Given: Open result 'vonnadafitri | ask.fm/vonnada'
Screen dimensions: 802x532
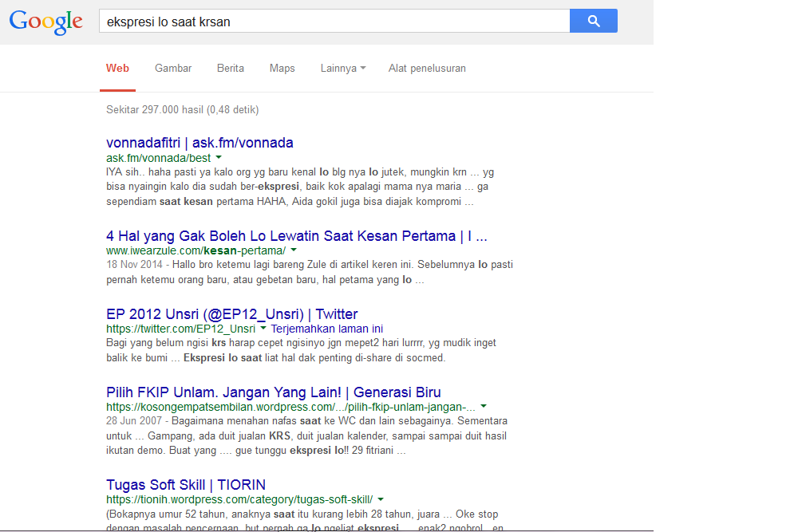Looking at the screenshot, I should point(200,143).
